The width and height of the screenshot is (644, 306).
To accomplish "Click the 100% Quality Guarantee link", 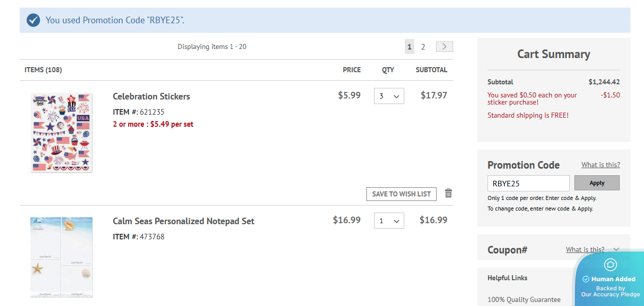I will pyautogui.click(x=524, y=299).
